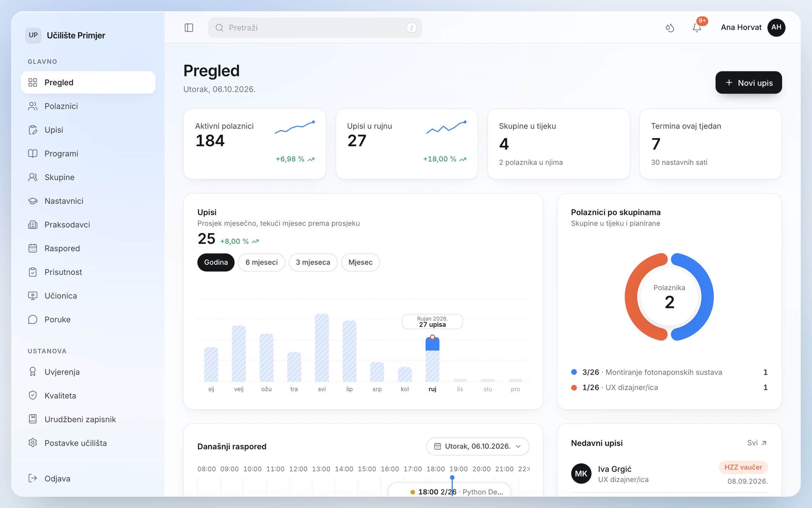812x508 pixels.
Task: Select the 6 mjeseci period filter
Action: 262,262
